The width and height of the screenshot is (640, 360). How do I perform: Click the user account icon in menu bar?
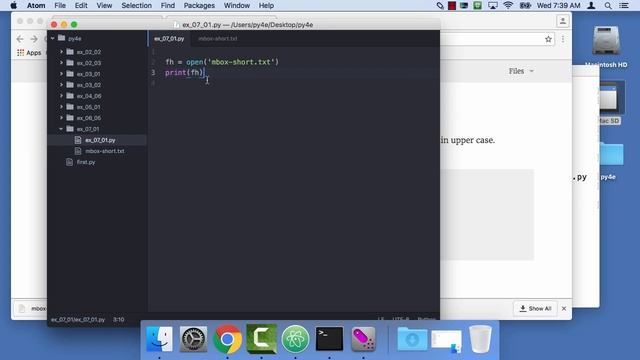click(591, 5)
